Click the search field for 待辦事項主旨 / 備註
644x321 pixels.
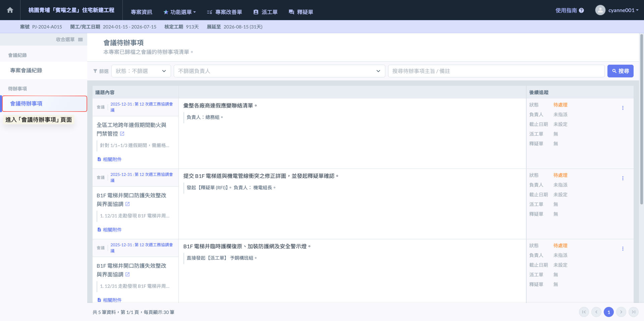coord(496,71)
